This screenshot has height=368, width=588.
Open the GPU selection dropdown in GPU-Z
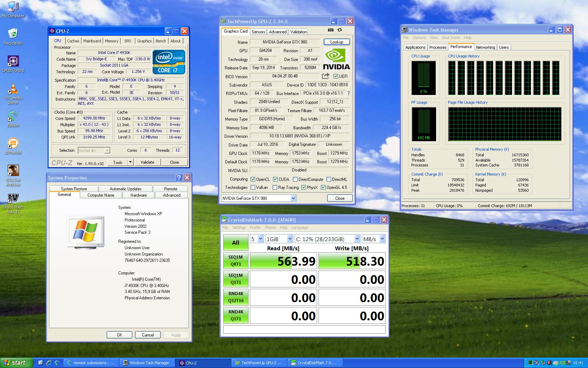(293, 198)
